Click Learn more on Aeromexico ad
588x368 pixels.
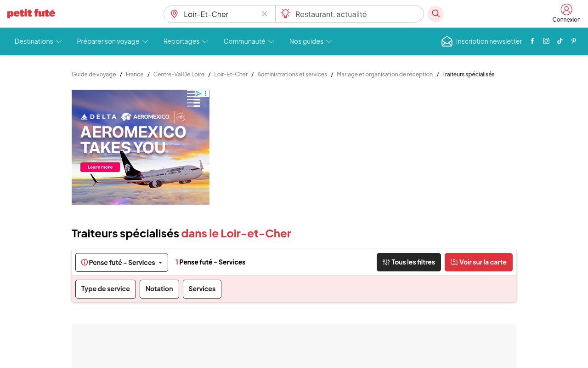tap(100, 167)
